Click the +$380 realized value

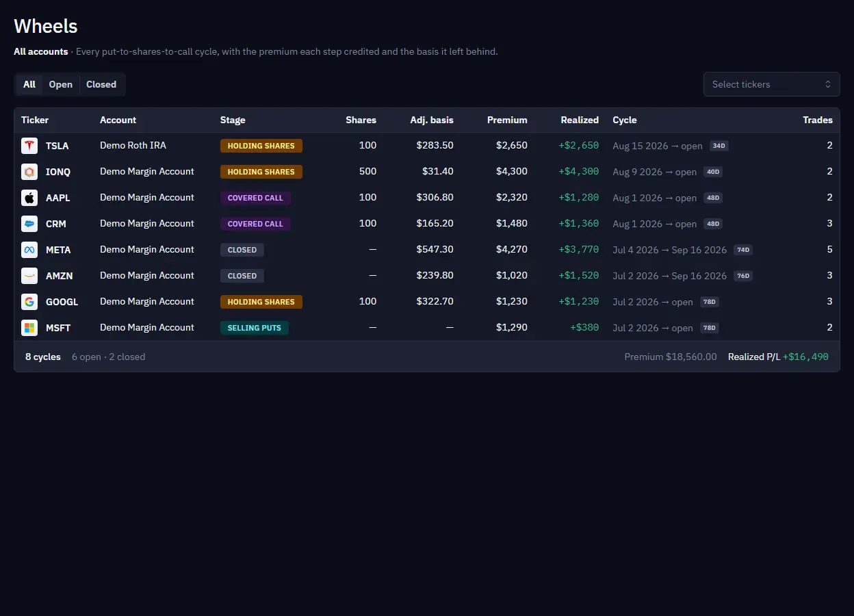[584, 328]
